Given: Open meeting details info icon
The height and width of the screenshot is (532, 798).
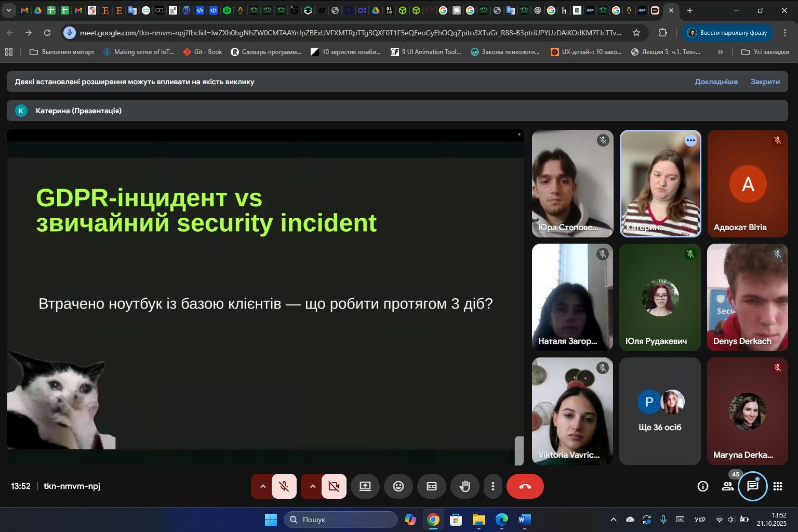Looking at the screenshot, I should point(702,486).
